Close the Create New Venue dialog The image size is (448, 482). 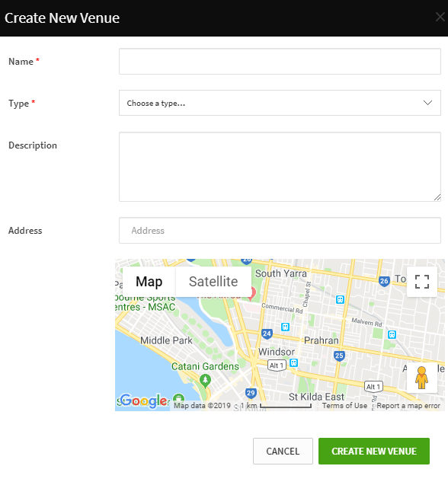tap(440, 17)
